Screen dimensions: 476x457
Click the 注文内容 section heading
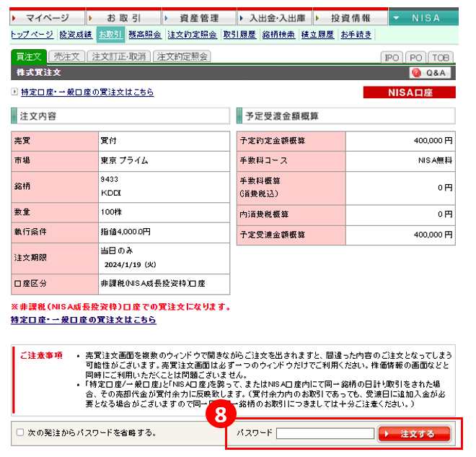pos(38,116)
